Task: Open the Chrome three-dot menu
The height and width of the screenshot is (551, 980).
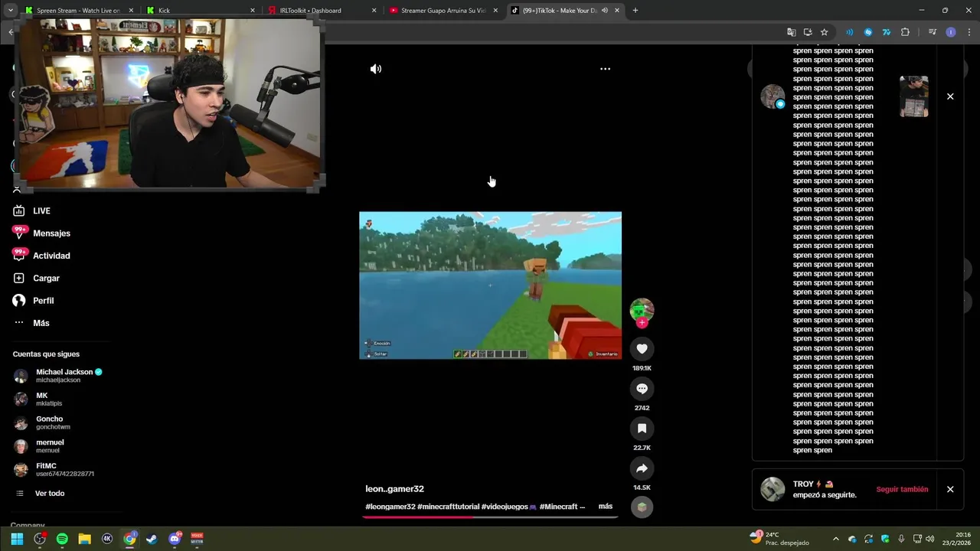Action: pyautogui.click(x=969, y=32)
